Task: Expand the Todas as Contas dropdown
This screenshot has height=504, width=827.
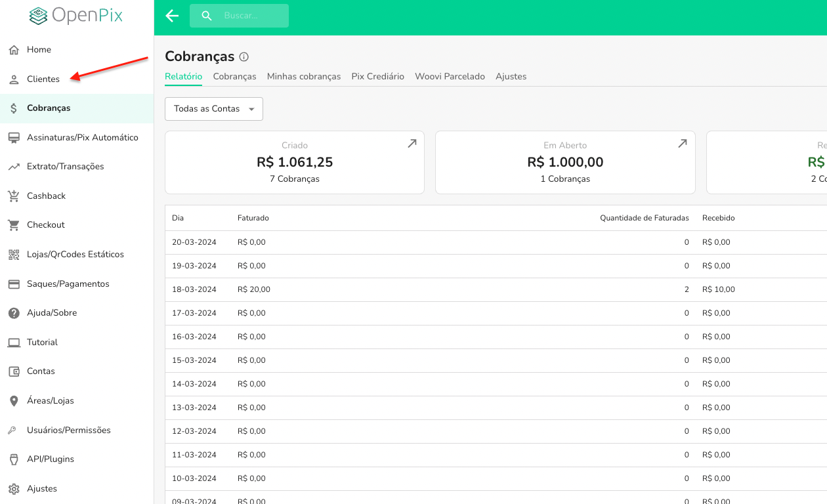Action: (214, 109)
